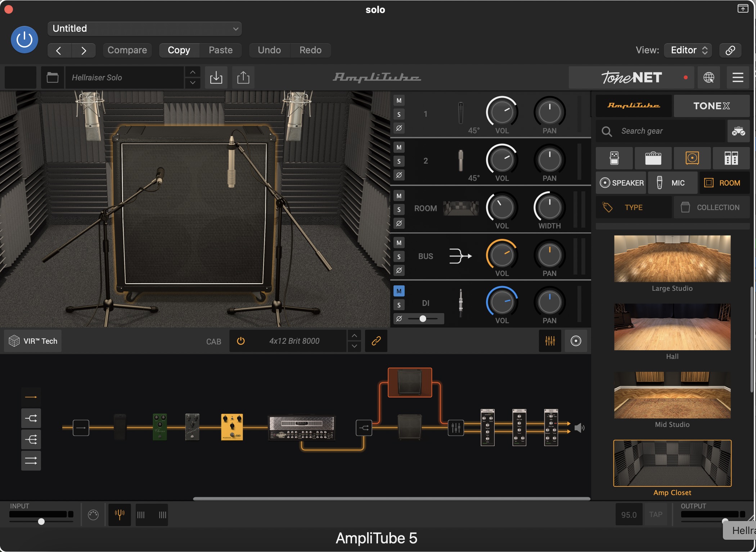This screenshot has height=552, width=756.
Task: Toggle the plugin power bypass button
Action: coord(24,40)
